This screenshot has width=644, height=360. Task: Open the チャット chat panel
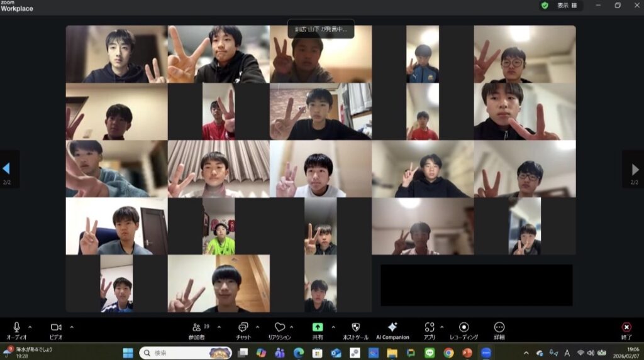coord(243,328)
